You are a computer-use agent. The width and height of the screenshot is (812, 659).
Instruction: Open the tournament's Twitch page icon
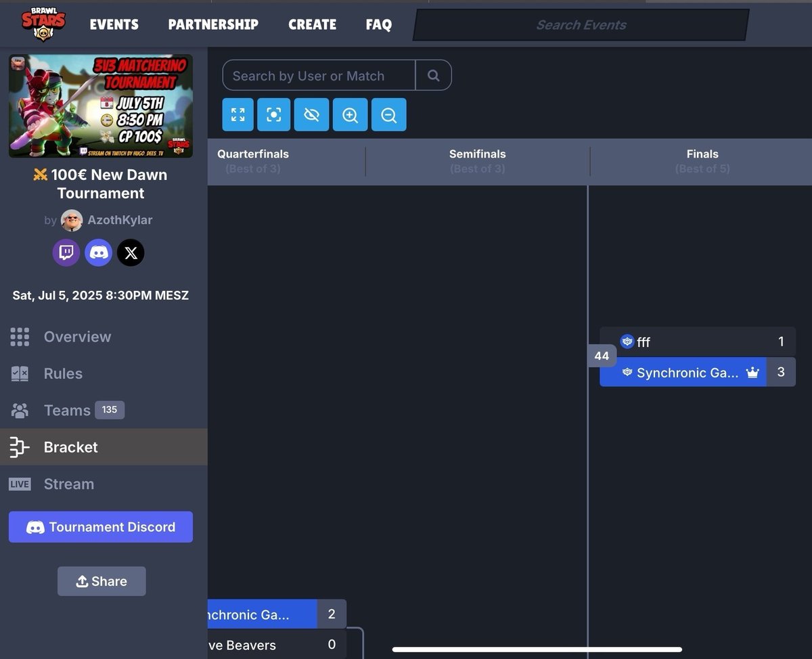click(x=66, y=252)
